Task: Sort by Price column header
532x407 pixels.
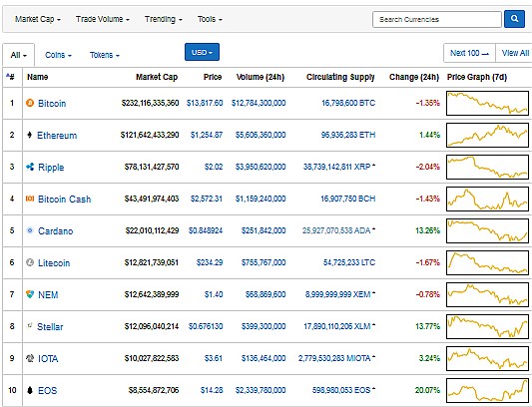Action: [x=213, y=77]
